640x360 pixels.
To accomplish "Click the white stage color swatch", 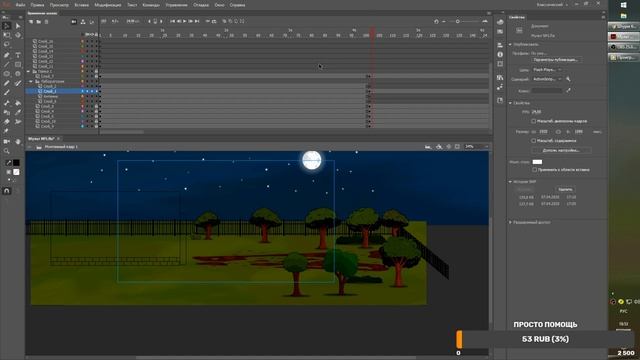I will [x=537, y=162].
